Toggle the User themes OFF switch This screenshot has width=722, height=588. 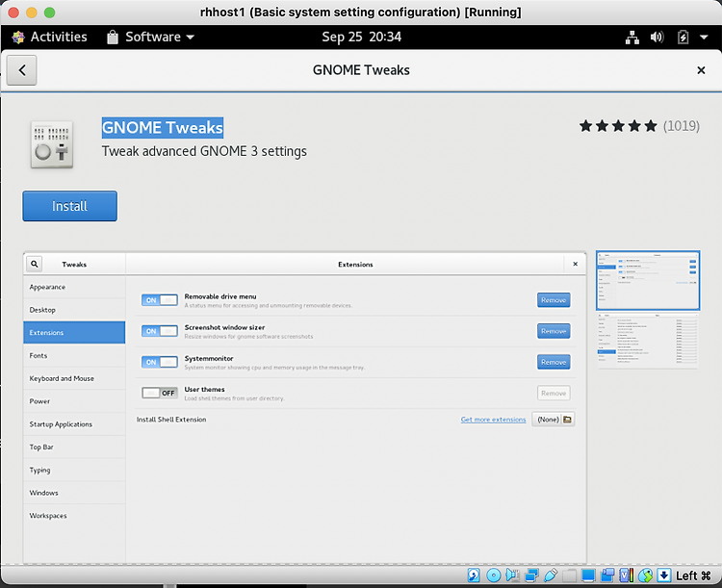[159, 394]
